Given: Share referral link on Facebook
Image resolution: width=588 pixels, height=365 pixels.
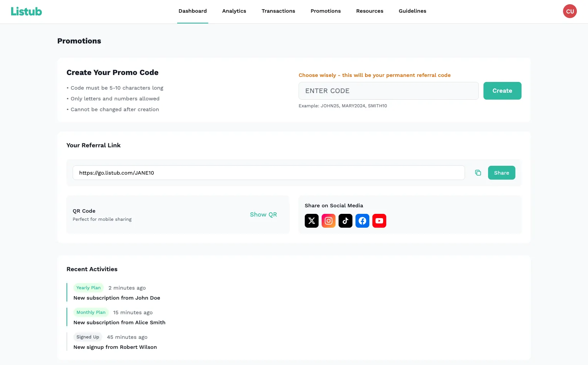Looking at the screenshot, I should (362, 221).
